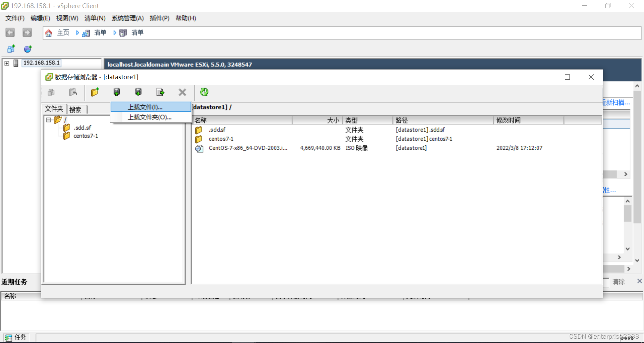This screenshot has height=343, width=644.
Task: Click the .sdd.sf folder icon in file list
Action: (199, 130)
